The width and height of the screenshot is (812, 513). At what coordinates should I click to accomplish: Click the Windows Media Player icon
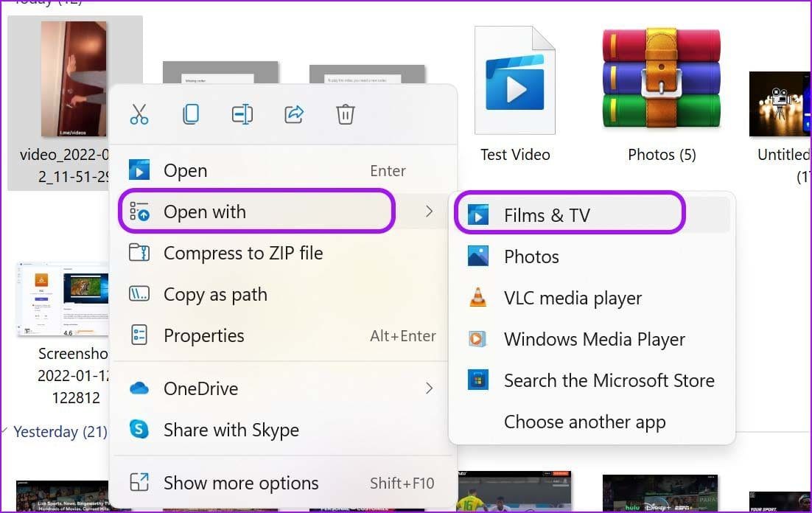click(477, 339)
